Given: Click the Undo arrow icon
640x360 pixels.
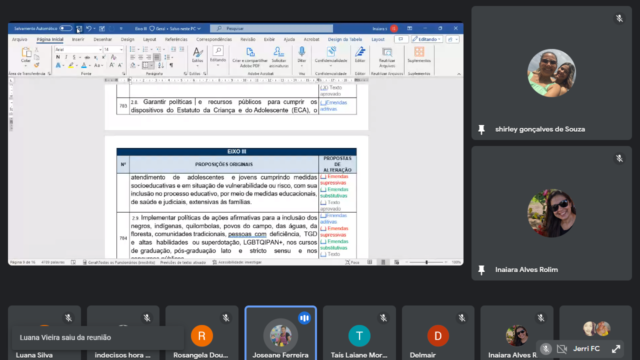Looking at the screenshot, I should point(89,29).
